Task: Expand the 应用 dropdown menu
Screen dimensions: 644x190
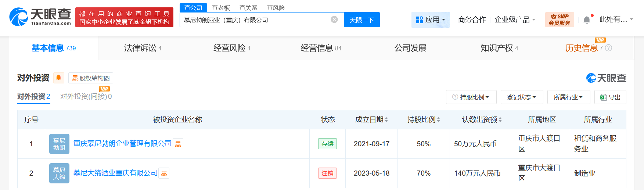Action: [x=430, y=19]
